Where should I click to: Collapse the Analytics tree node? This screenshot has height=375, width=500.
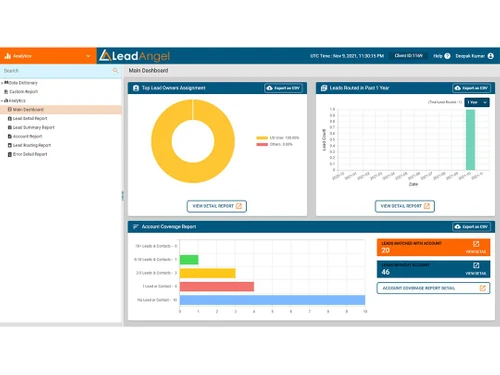pos(2,101)
